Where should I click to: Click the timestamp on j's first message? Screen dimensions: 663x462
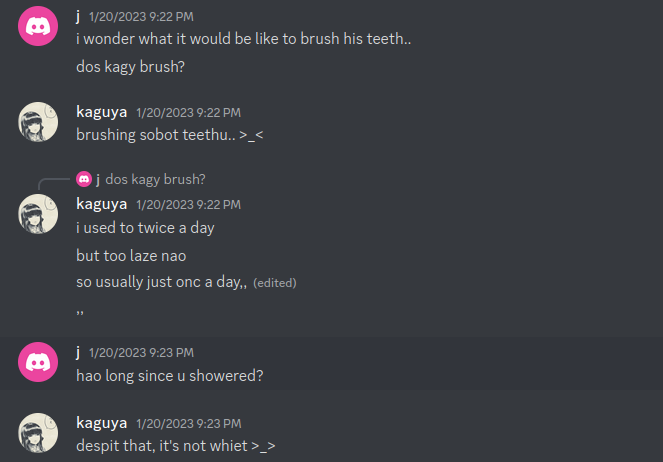click(x=141, y=17)
